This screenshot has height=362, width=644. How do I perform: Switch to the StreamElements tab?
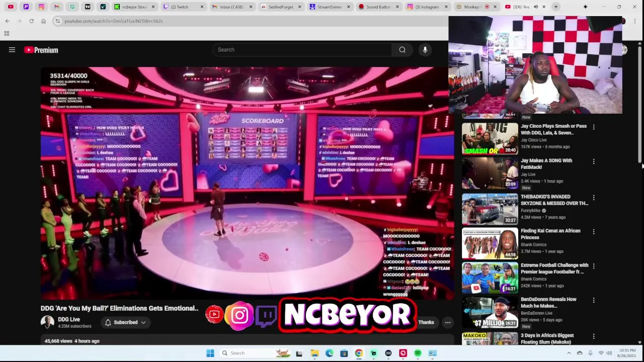tap(330, 7)
